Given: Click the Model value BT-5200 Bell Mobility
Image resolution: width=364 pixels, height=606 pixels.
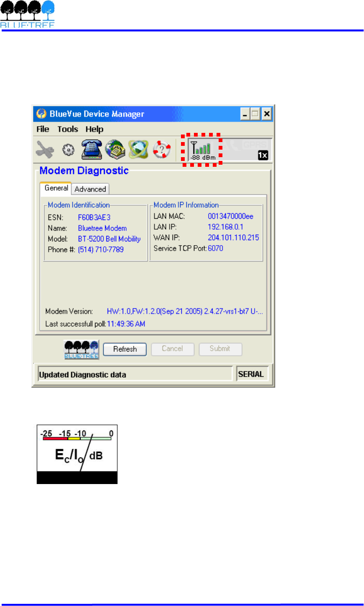Looking at the screenshot, I should point(109,239).
